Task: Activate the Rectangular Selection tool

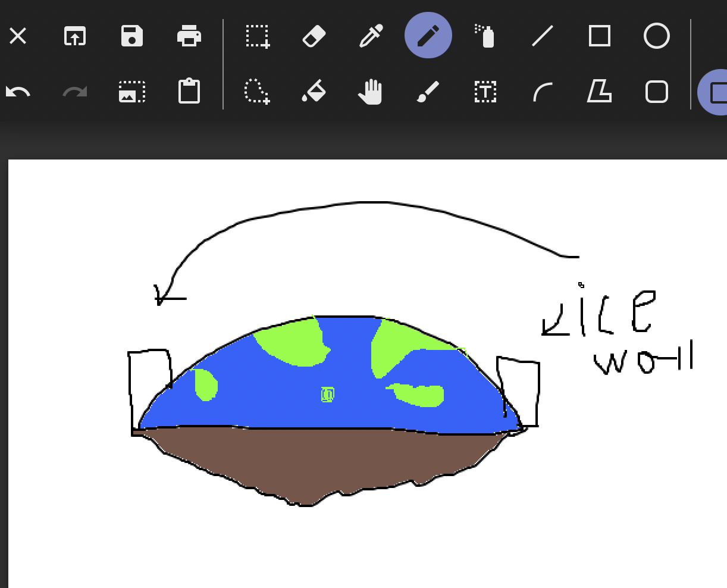Action: [x=257, y=36]
